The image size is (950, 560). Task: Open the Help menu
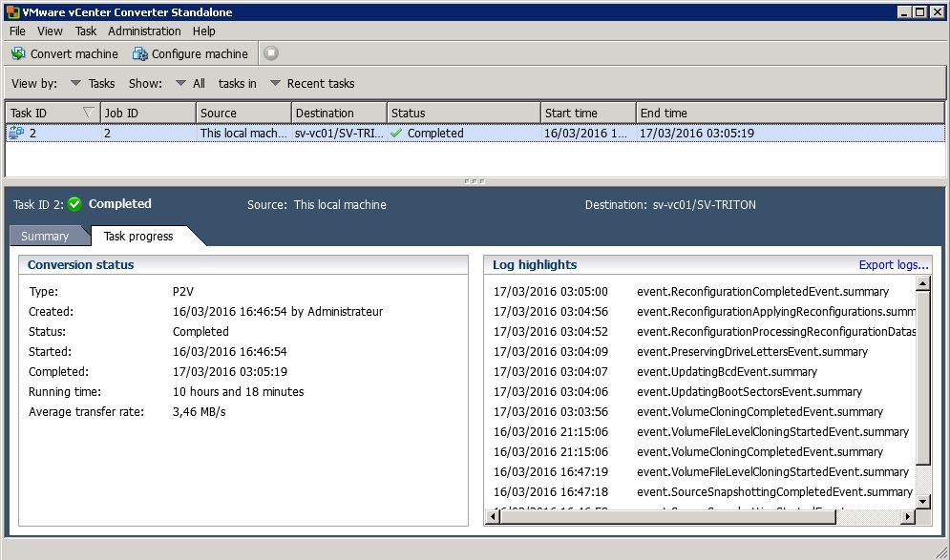204,31
